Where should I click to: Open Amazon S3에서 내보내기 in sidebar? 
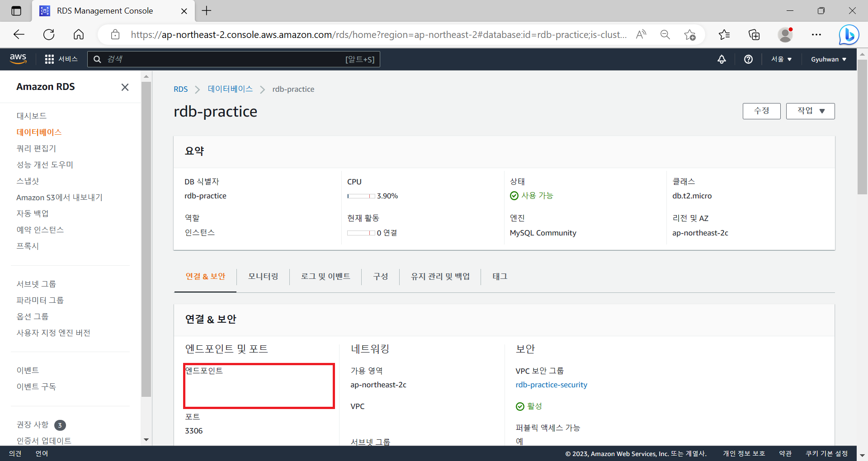point(59,197)
